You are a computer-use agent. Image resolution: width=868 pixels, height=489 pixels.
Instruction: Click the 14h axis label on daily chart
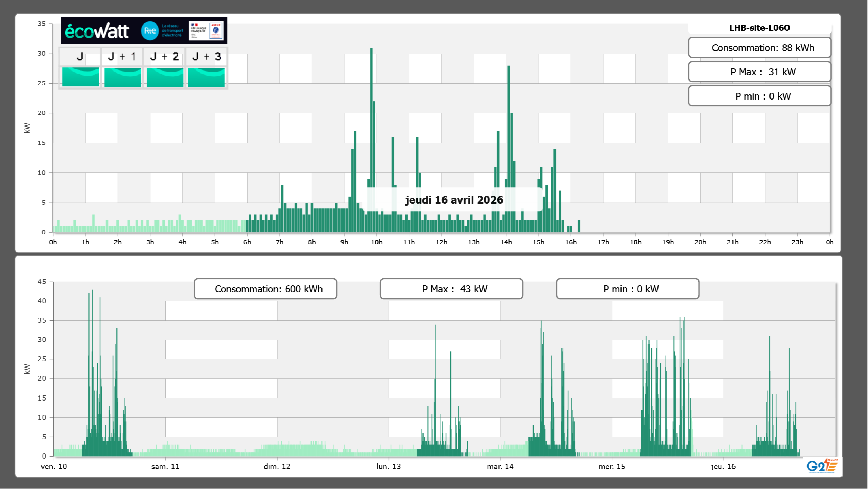[x=506, y=242]
